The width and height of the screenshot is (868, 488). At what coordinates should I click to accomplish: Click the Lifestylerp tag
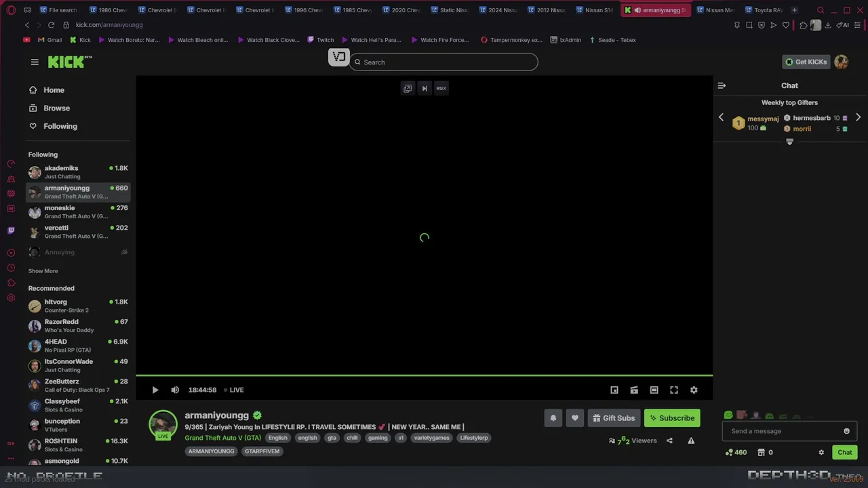(x=473, y=438)
